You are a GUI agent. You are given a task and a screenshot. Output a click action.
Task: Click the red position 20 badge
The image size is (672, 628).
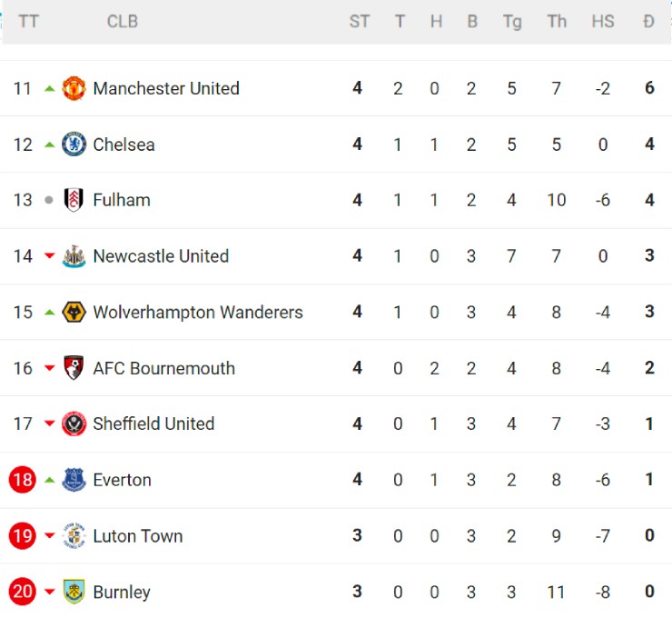point(23,593)
